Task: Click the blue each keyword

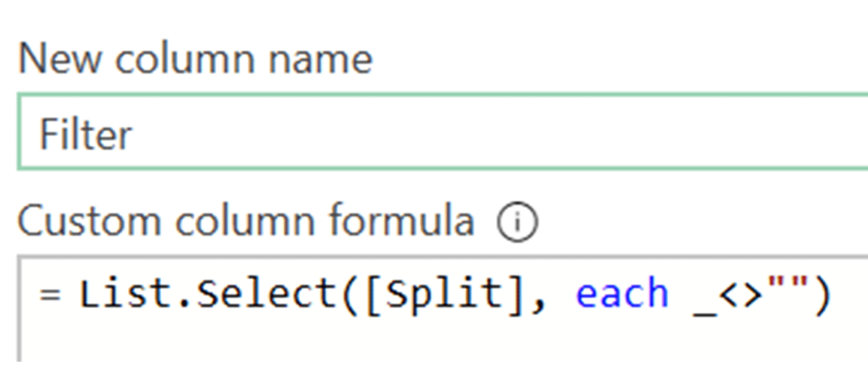Action: click(x=622, y=294)
